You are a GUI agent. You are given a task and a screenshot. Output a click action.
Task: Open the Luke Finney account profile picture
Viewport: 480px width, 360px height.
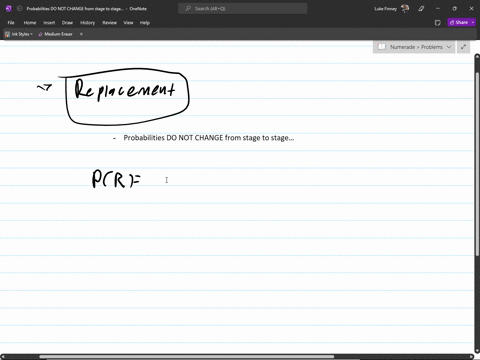[x=405, y=9]
